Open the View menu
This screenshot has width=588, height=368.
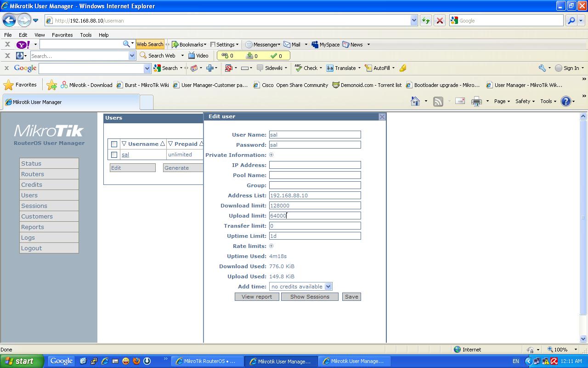(40, 34)
